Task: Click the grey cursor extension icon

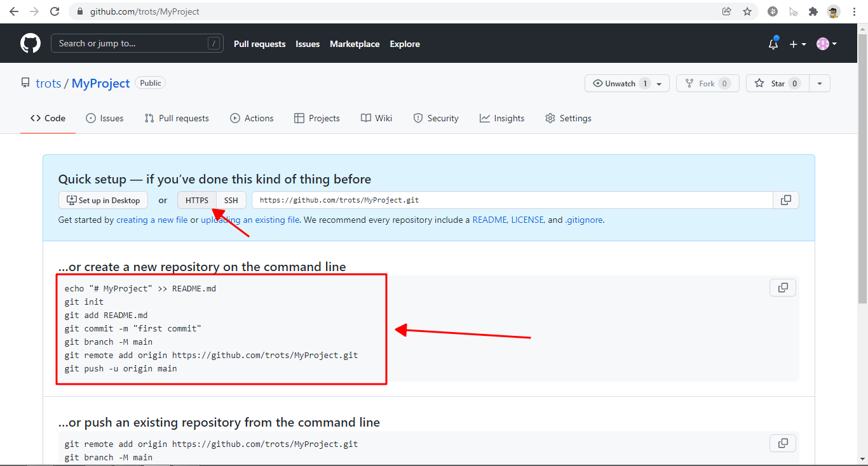Action: coord(793,11)
